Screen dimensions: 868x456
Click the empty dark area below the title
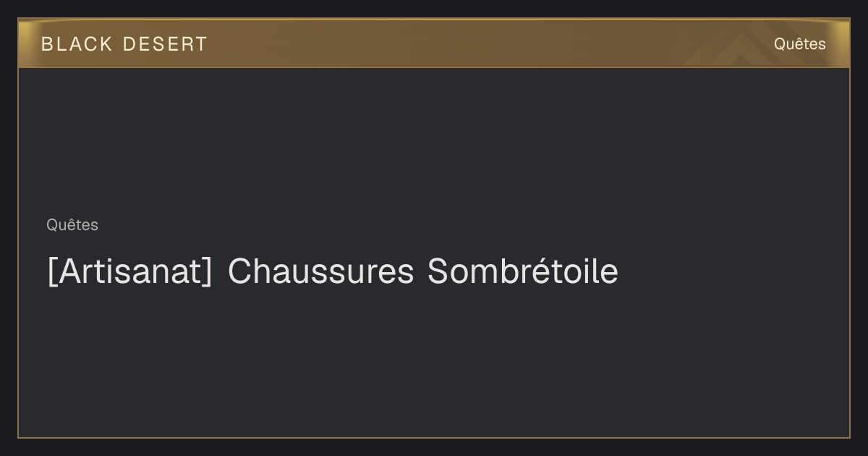coord(434,362)
